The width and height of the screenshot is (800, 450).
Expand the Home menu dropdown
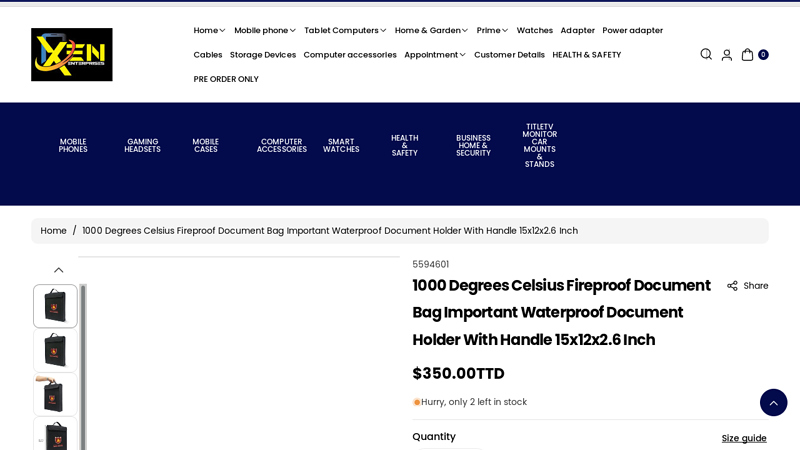click(209, 30)
